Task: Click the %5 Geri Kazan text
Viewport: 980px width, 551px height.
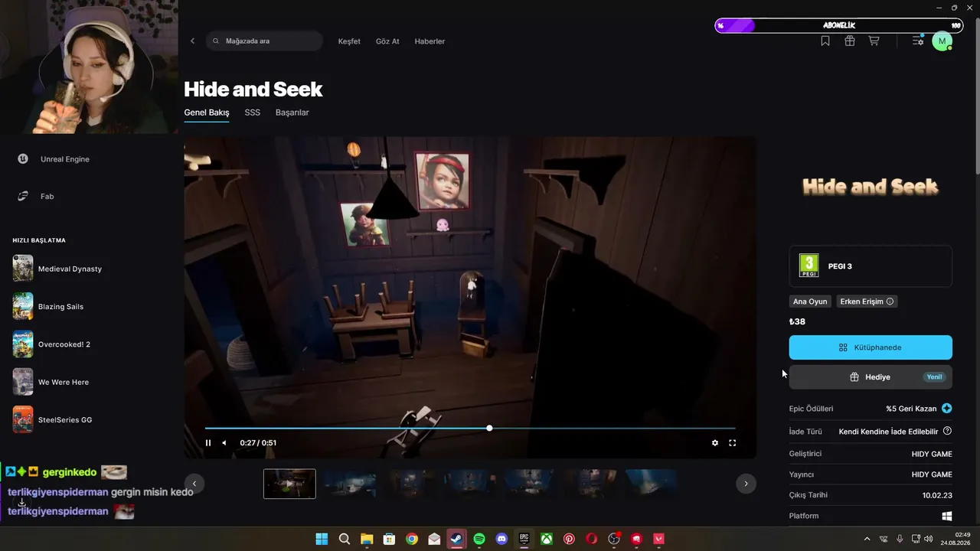Action: pos(911,409)
